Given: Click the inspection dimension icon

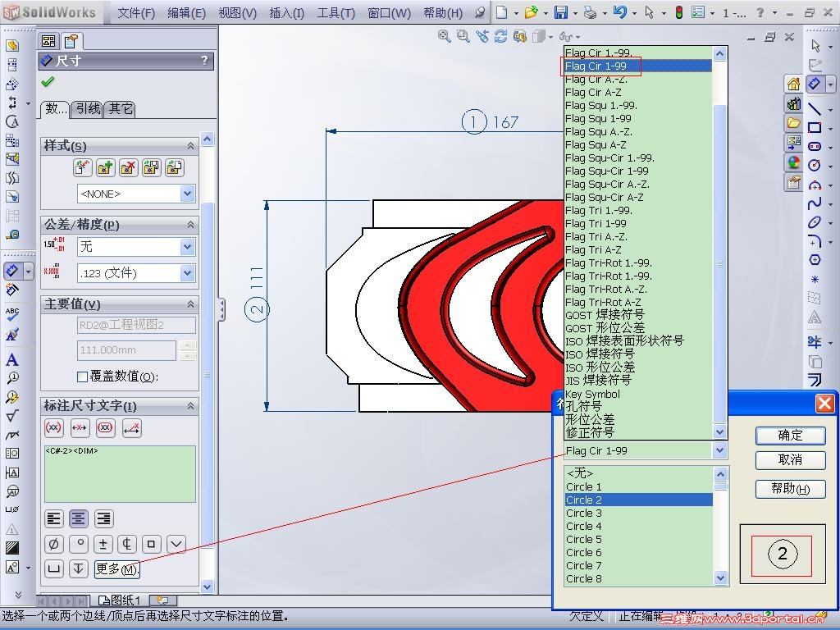Looking at the screenshot, I should (106, 427).
